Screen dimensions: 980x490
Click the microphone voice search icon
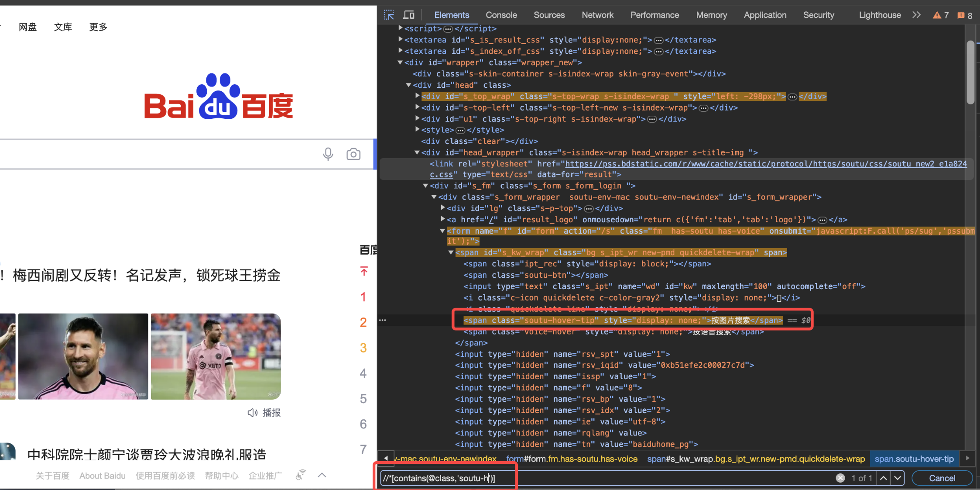coord(328,154)
